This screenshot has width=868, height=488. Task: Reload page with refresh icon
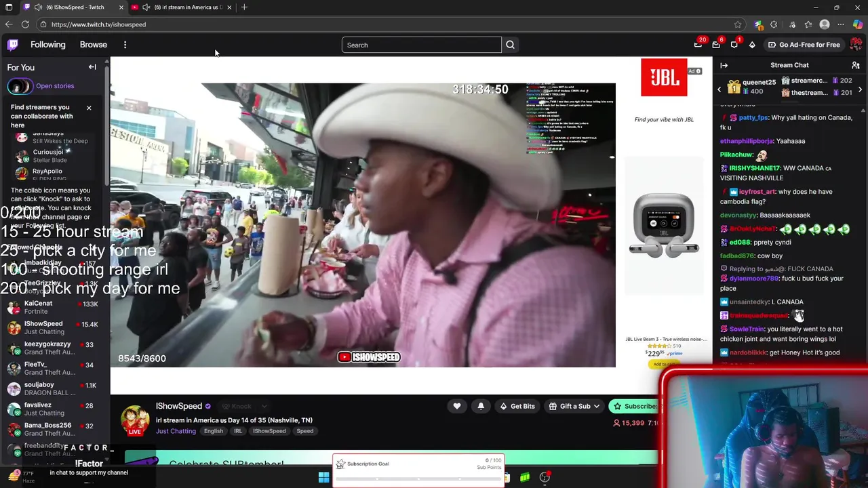coord(25,24)
